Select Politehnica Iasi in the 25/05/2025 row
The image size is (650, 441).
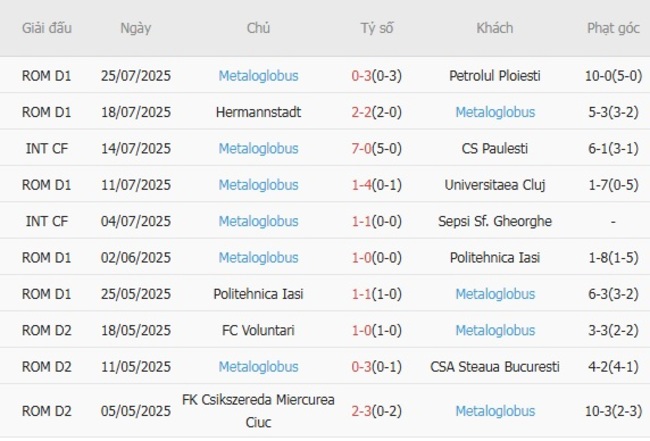pyautogui.click(x=258, y=294)
